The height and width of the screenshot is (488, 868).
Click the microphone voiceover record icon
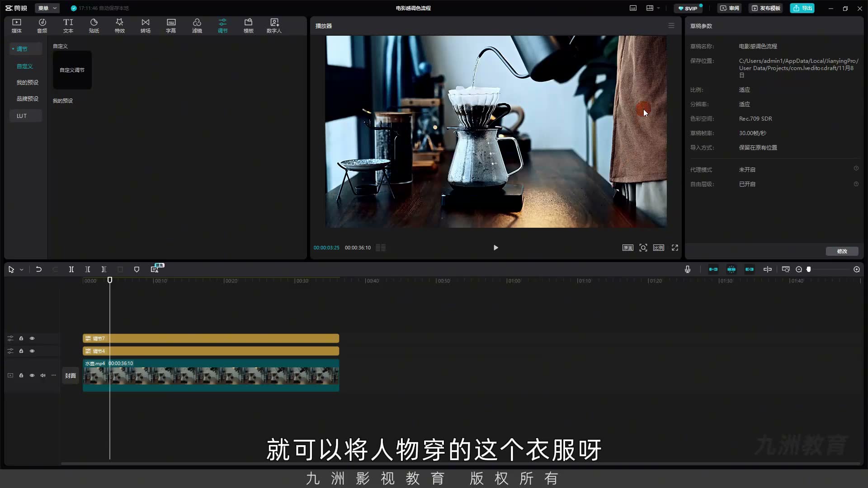[687, 269]
